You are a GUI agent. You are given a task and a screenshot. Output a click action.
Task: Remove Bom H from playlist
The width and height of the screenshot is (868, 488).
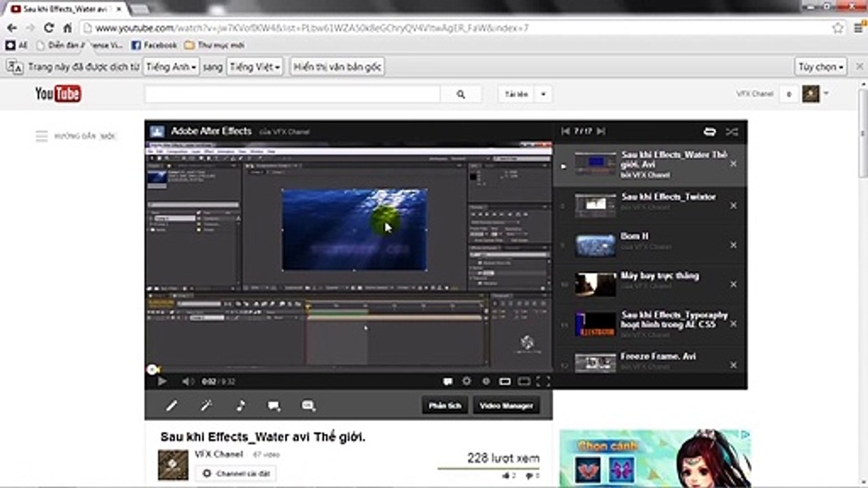click(733, 245)
